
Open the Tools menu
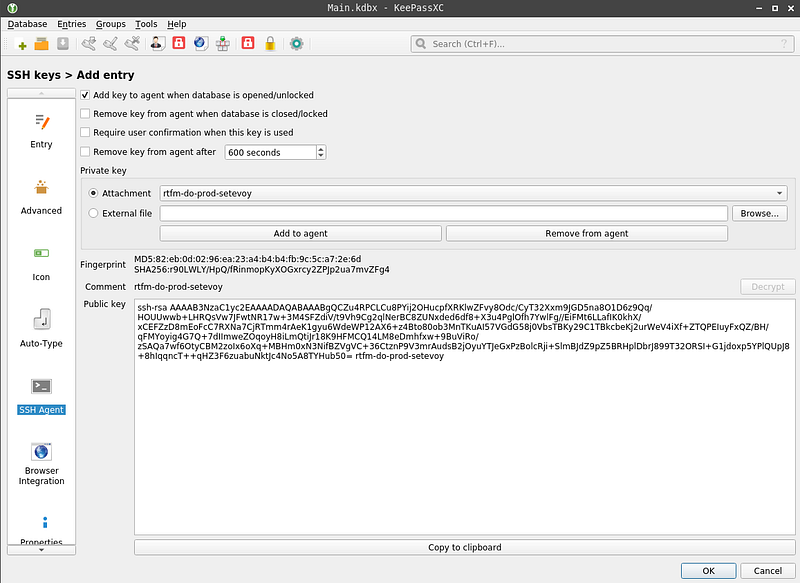coord(146,24)
